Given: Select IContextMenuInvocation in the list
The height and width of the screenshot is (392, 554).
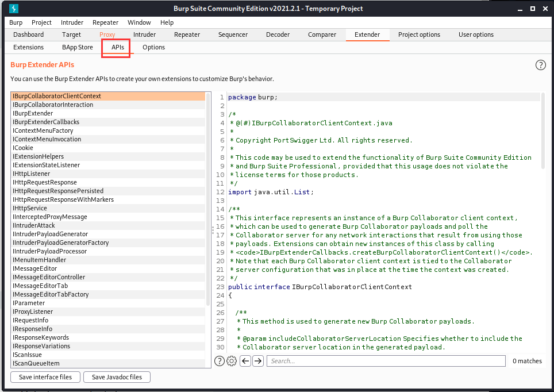Looking at the screenshot, I should coord(108,139).
